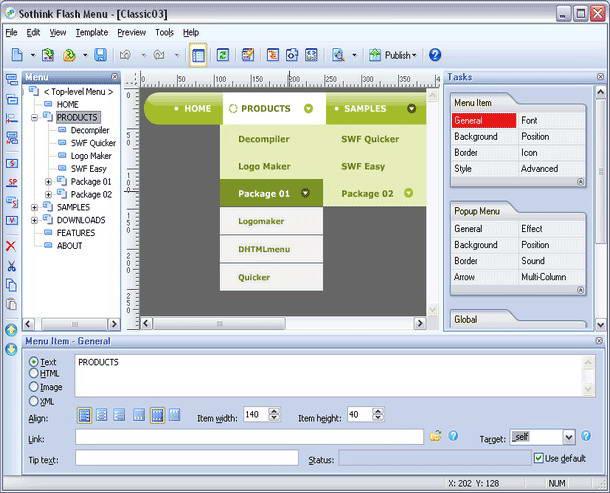Open Effect settings in Popup Menu tasks
The width and height of the screenshot is (610, 493).
532,228
